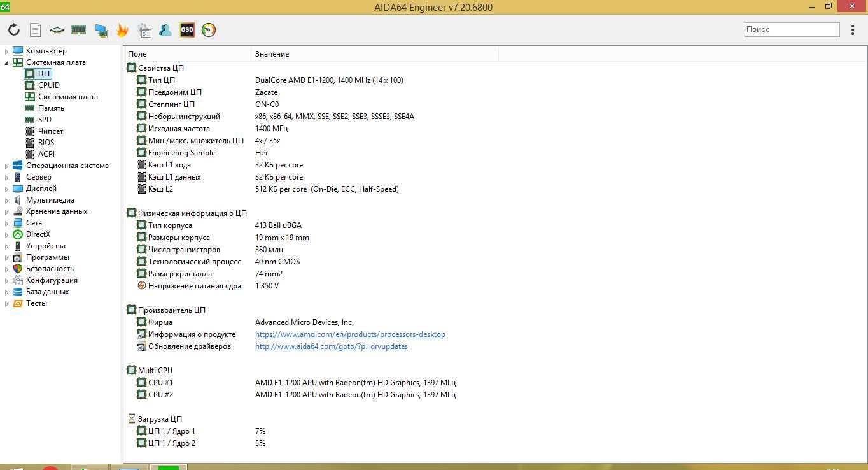The width and height of the screenshot is (868, 470).
Task: Open the Системная плата child item
Action: tap(68, 97)
